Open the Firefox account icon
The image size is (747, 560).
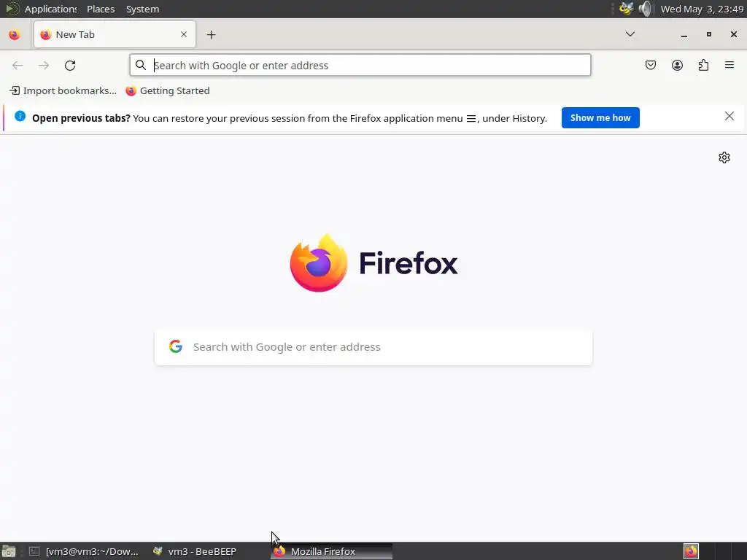click(677, 65)
